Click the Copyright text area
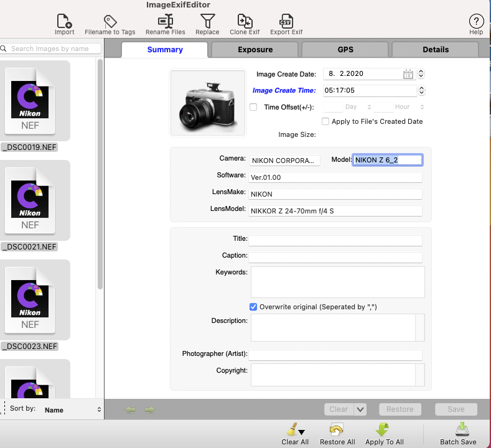The image size is (491, 448). click(x=337, y=375)
